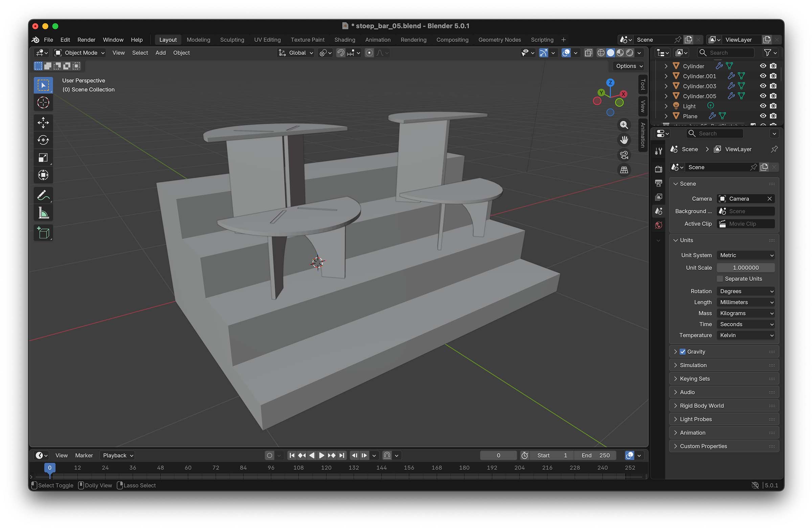Hide Cylinder.003 in the outliner
The width and height of the screenshot is (812, 528).
pos(763,86)
